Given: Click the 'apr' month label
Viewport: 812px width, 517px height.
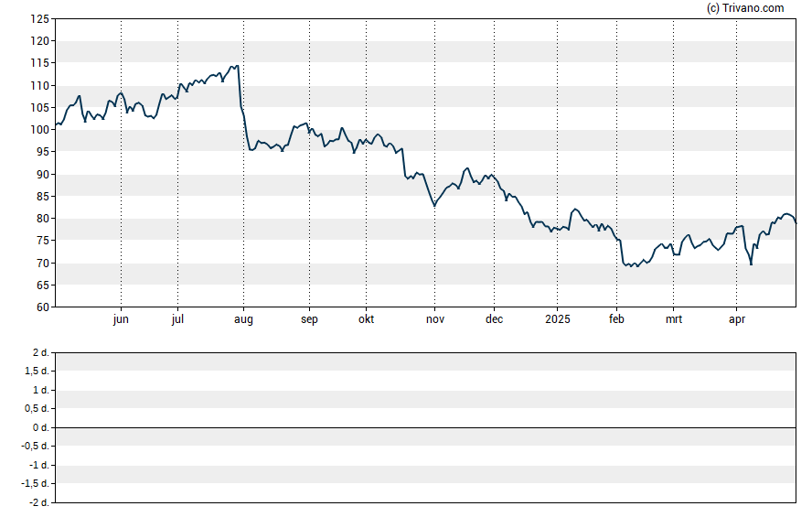Looking at the screenshot, I should (x=737, y=319).
